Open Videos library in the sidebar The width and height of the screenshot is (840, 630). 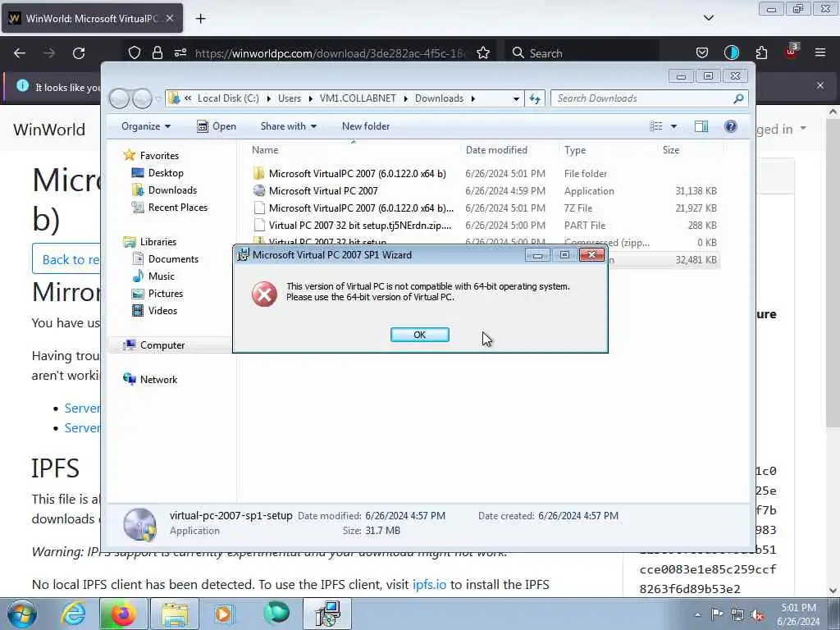click(x=162, y=310)
